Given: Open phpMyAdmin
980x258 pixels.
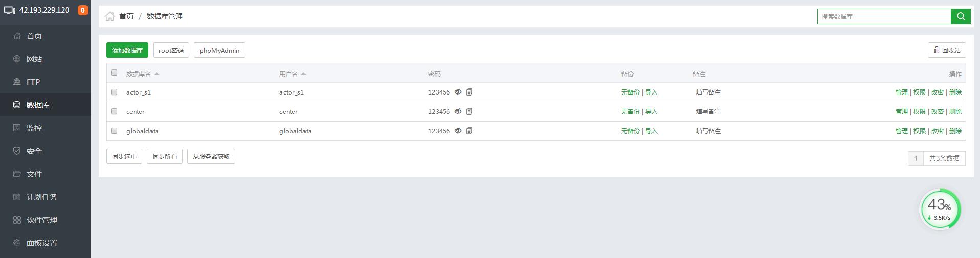Looking at the screenshot, I should pyautogui.click(x=219, y=50).
